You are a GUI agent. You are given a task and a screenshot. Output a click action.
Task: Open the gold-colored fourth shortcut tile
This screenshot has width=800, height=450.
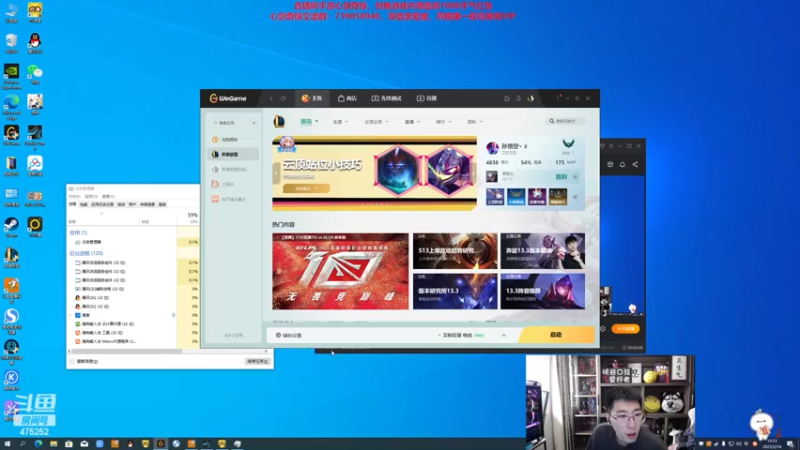pyautogui.click(x=558, y=196)
